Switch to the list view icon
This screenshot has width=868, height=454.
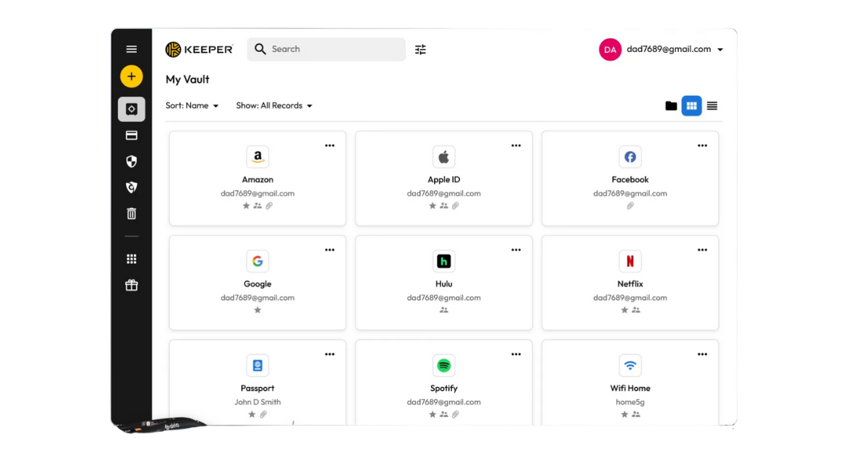[x=712, y=106]
